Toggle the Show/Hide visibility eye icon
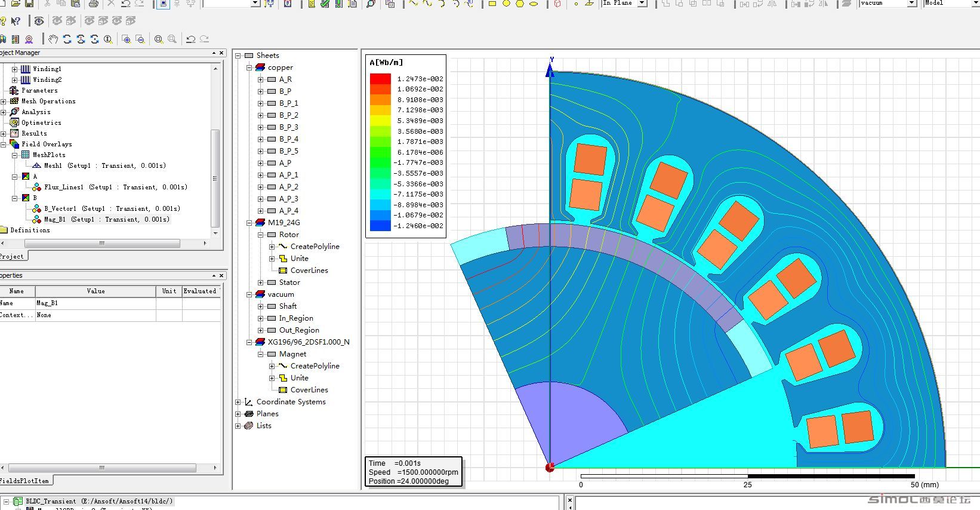980x510 pixels. pos(39,21)
